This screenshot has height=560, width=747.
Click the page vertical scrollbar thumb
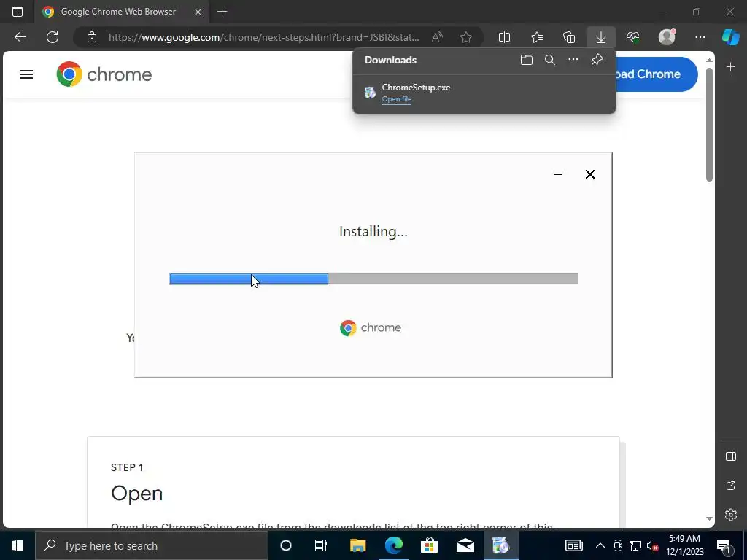click(x=709, y=124)
